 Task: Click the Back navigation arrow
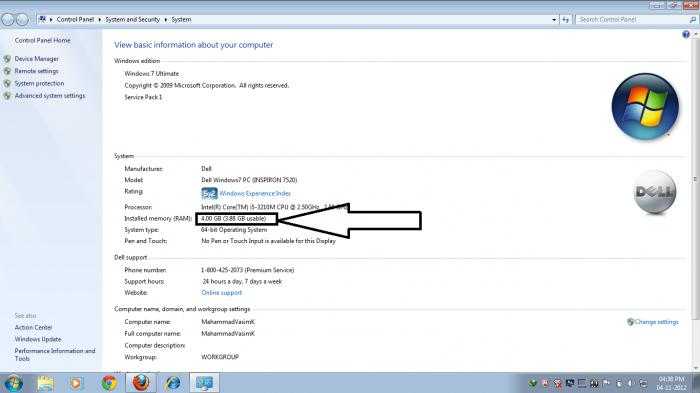[x=8, y=20]
